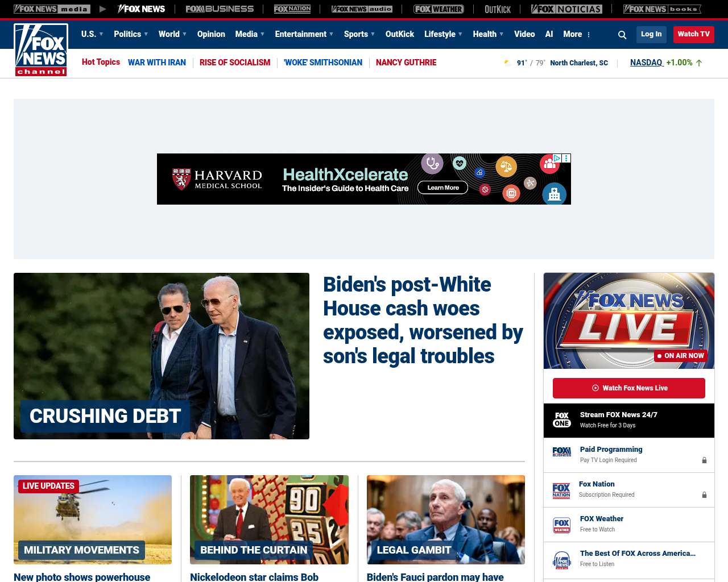Image resolution: width=728 pixels, height=582 pixels.
Task: Open the Fox Nation network logo
Action: click(x=292, y=9)
